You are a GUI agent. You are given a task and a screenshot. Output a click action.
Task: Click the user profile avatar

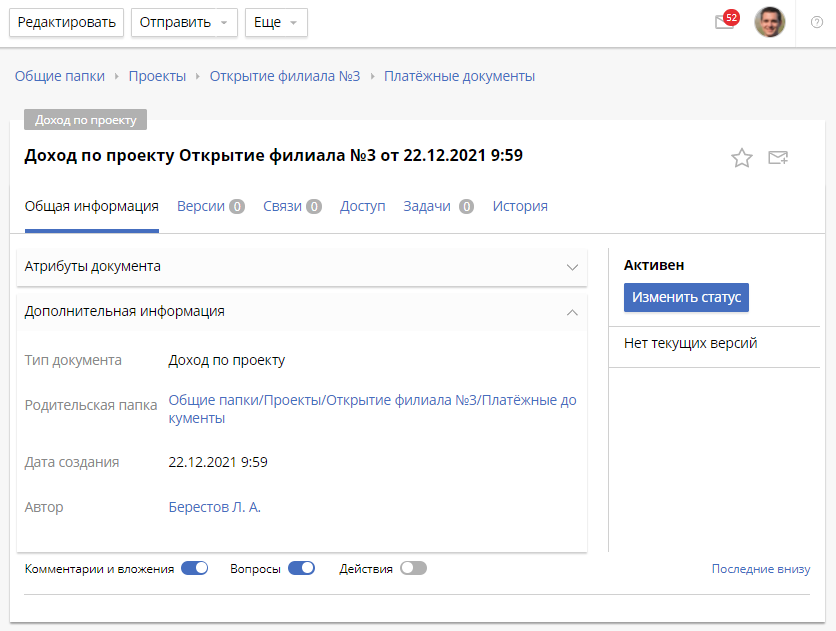tap(769, 22)
